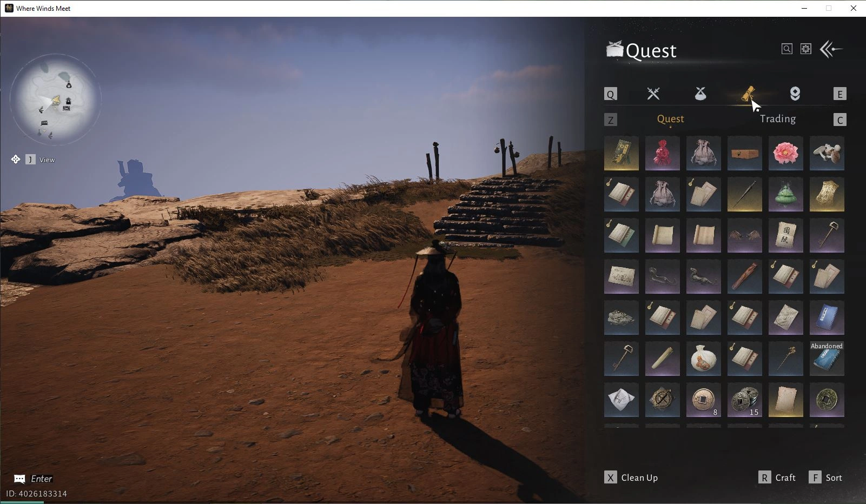
Task: Select the grey ore rock item
Action: click(x=621, y=317)
